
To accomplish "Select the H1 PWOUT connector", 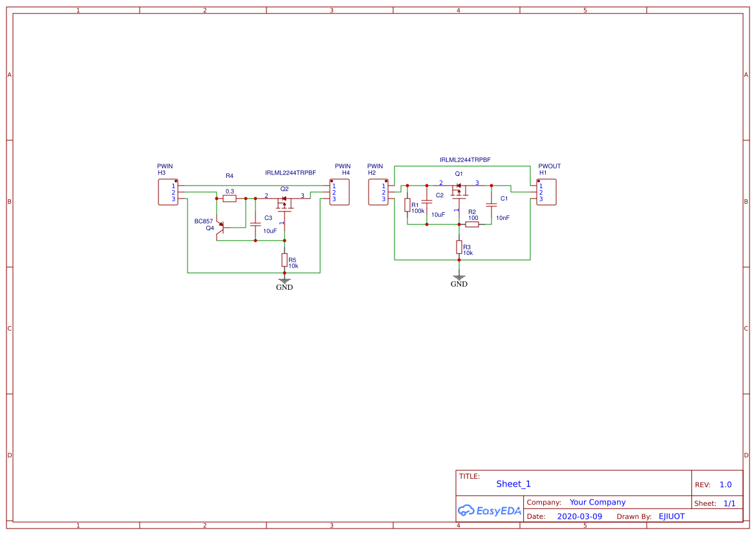I will coord(546,191).
